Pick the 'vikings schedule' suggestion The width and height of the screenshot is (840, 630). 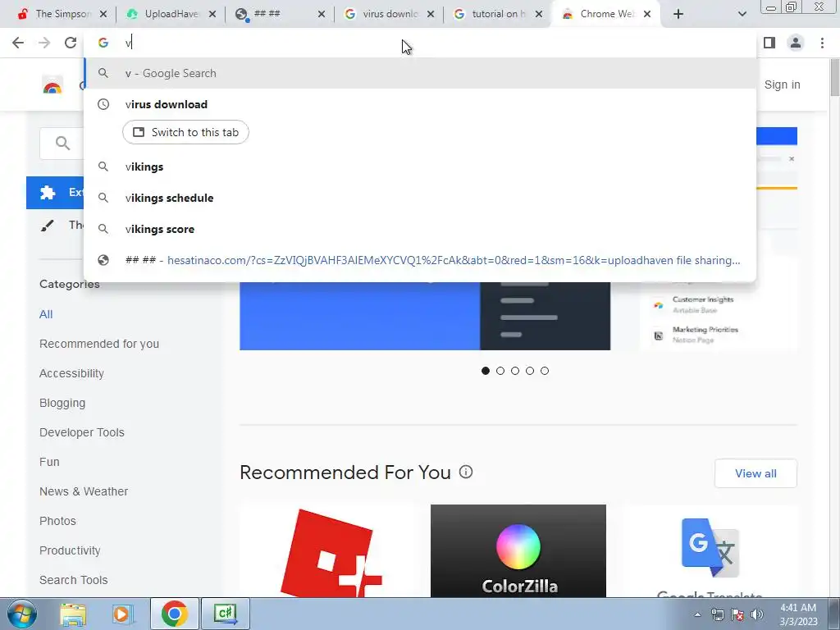point(420,198)
